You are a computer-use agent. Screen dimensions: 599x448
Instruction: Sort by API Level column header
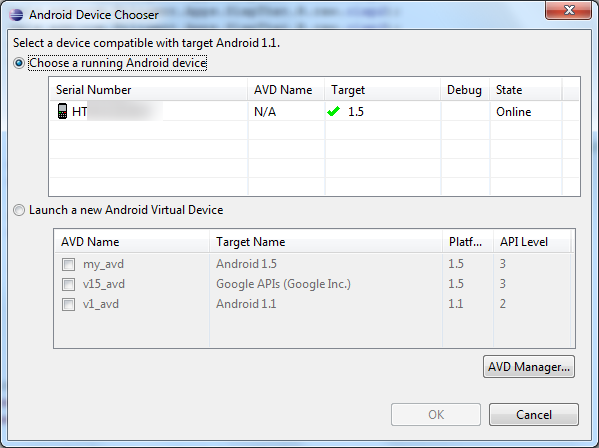point(532,242)
